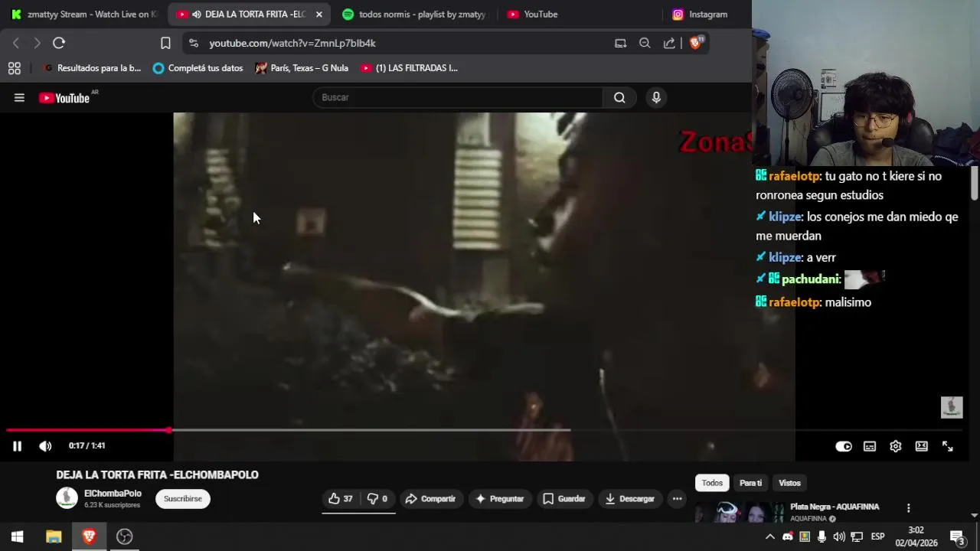Show hidden system tray icons
The width and height of the screenshot is (980, 551).
[x=770, y=536]
